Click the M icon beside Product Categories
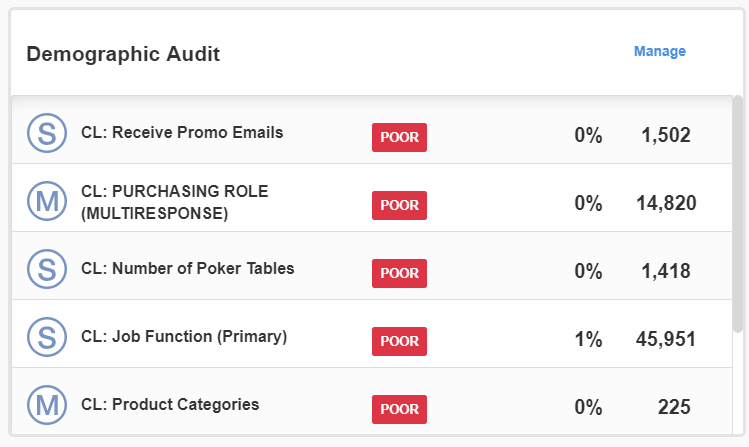Screen dimensions: 749x447 coord(45,405)
